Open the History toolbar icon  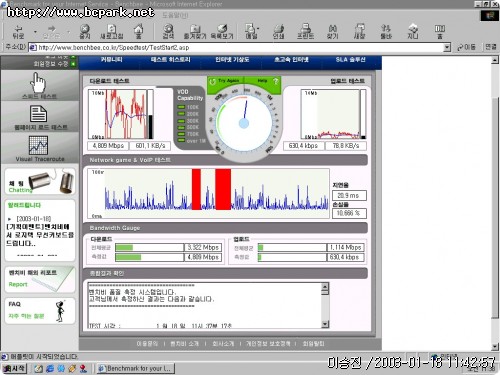(222, 31)
